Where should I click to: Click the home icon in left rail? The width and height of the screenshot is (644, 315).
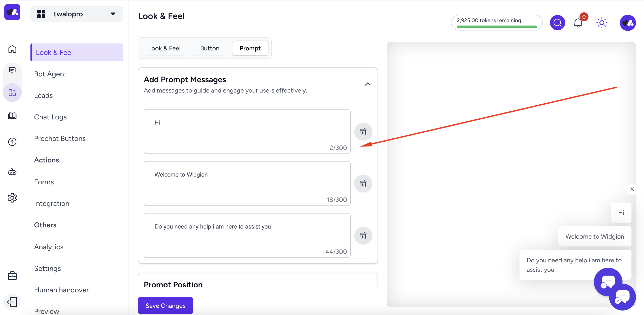[12, 49]
